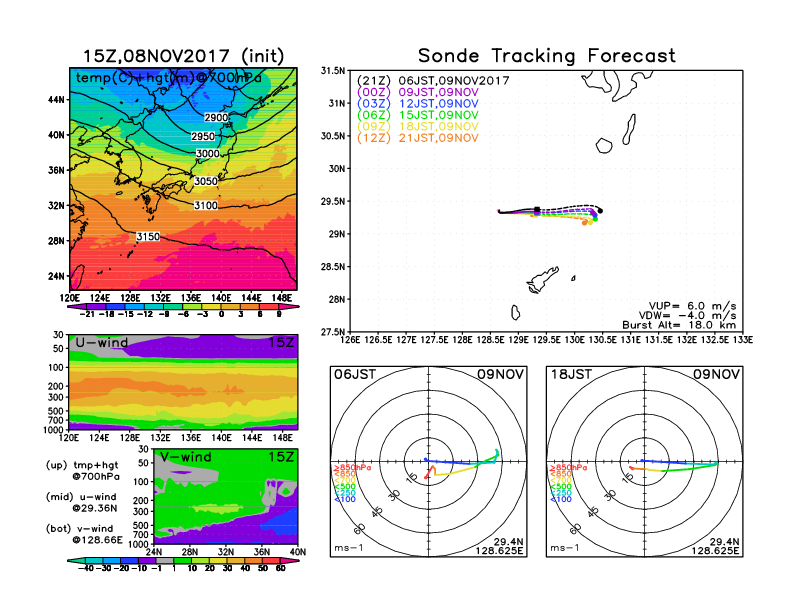792x612 pixels.
Task: Select the orange "(12Z) 21JST,09NOV" legend entry
Action: pos(417,138)
